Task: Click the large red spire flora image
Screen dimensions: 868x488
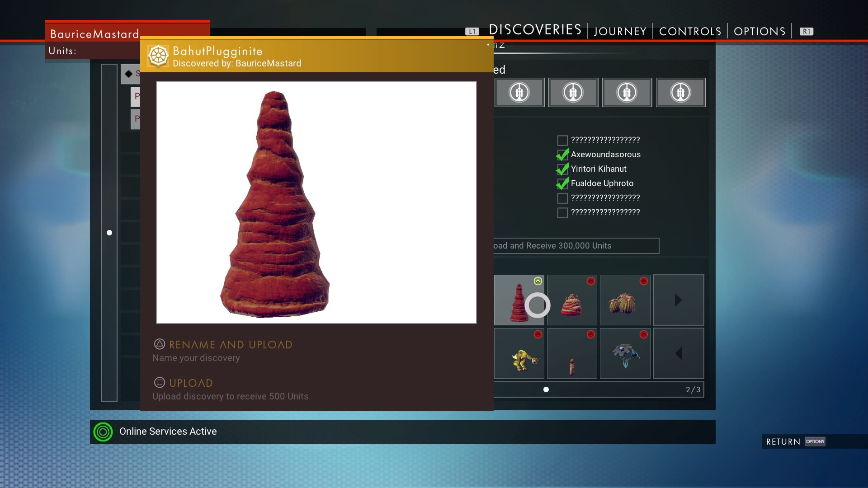Action: [275, 204]
